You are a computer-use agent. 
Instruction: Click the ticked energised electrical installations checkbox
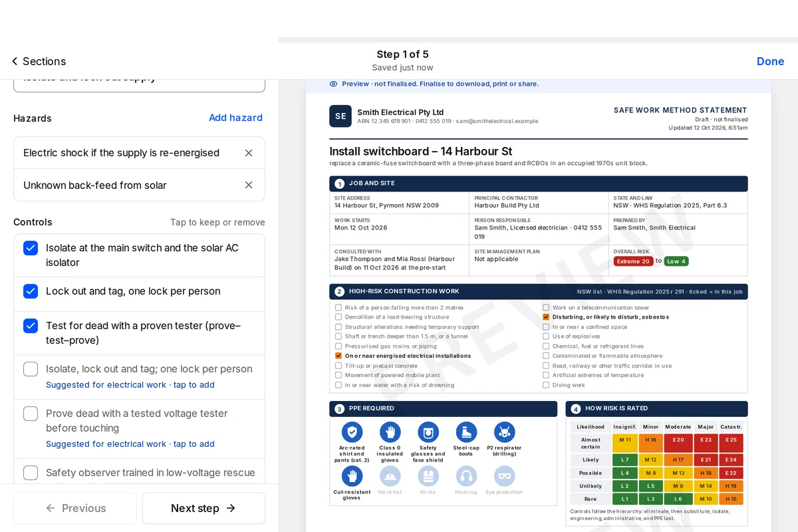338,356
